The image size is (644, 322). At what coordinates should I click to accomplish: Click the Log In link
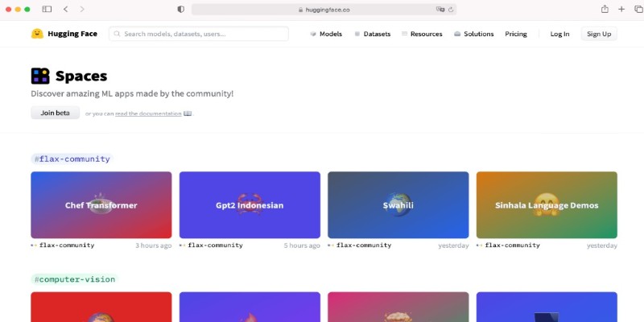pyautogui.click(x=559, y=34)
